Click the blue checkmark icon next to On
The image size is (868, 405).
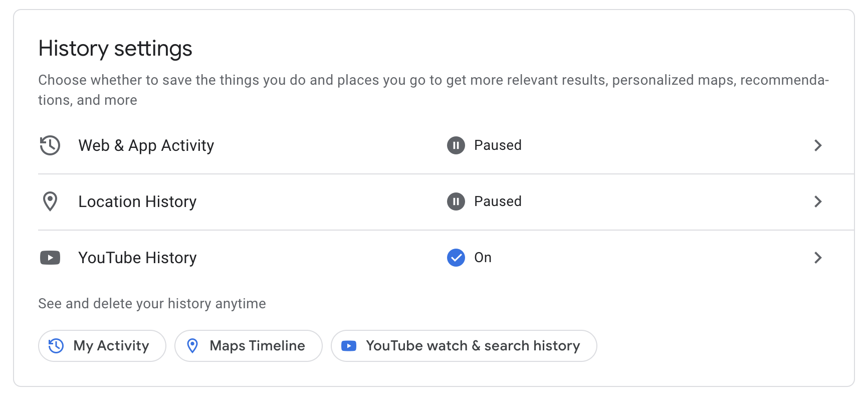click(456, 258)
